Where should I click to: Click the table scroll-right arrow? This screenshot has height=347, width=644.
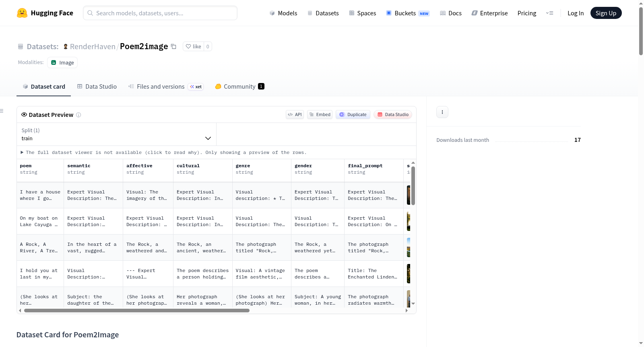pyautogui.click(x=407, y=310)
